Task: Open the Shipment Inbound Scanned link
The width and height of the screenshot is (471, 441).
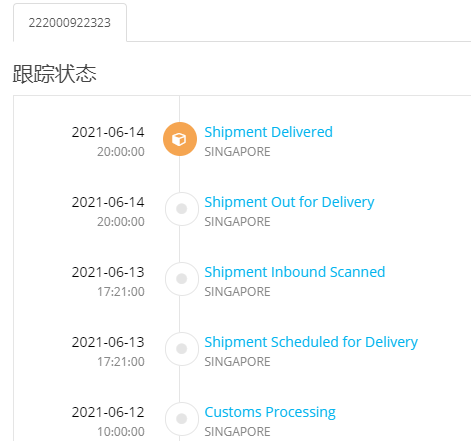Action: (x=295, y=272)
